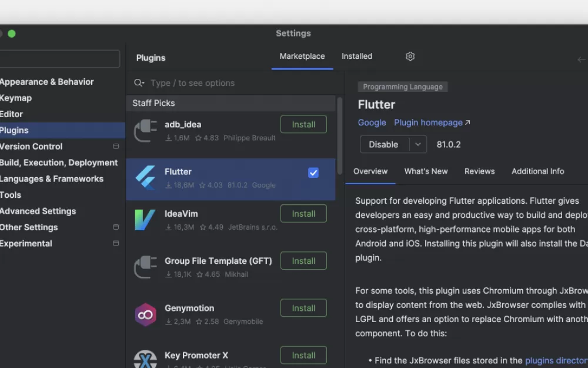Image resolution: width=588 pixels, height=368 pixels.
Task: Select the adb_idea plugin name
Action: (x=183, y=124)
